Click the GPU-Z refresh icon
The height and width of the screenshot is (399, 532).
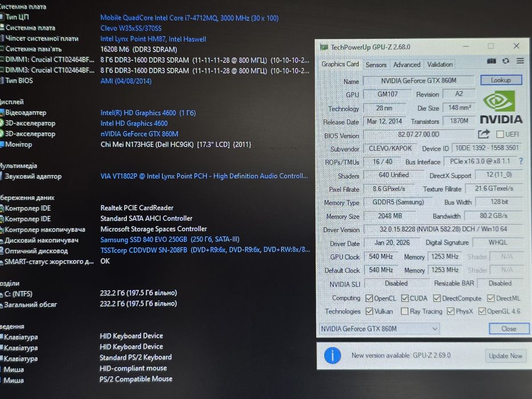(506, 61)
